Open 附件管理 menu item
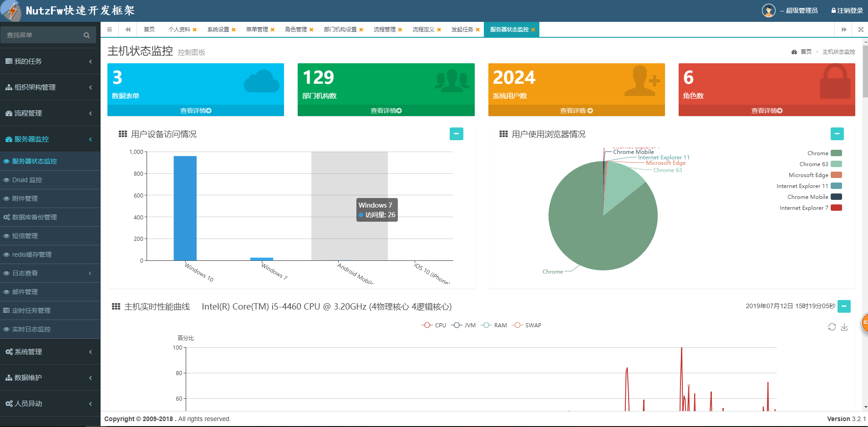 click(x=50, y=198)
